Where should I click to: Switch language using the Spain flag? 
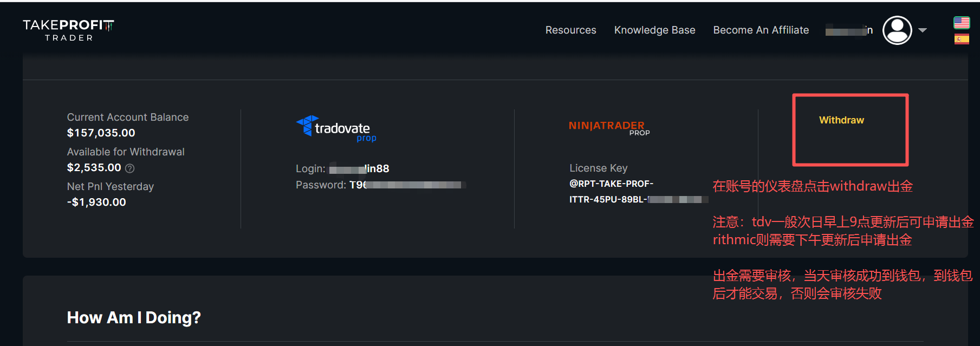[962, 39]
